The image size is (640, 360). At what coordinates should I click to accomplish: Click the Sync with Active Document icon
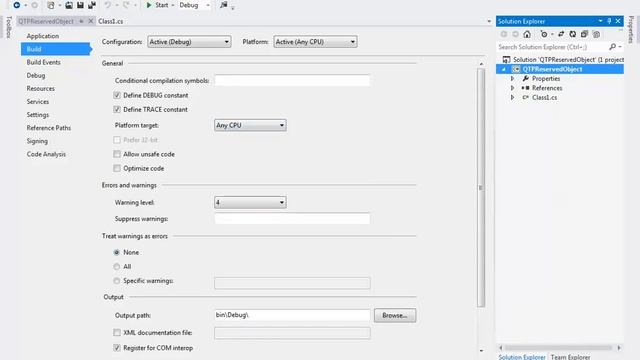click(561, 34)
